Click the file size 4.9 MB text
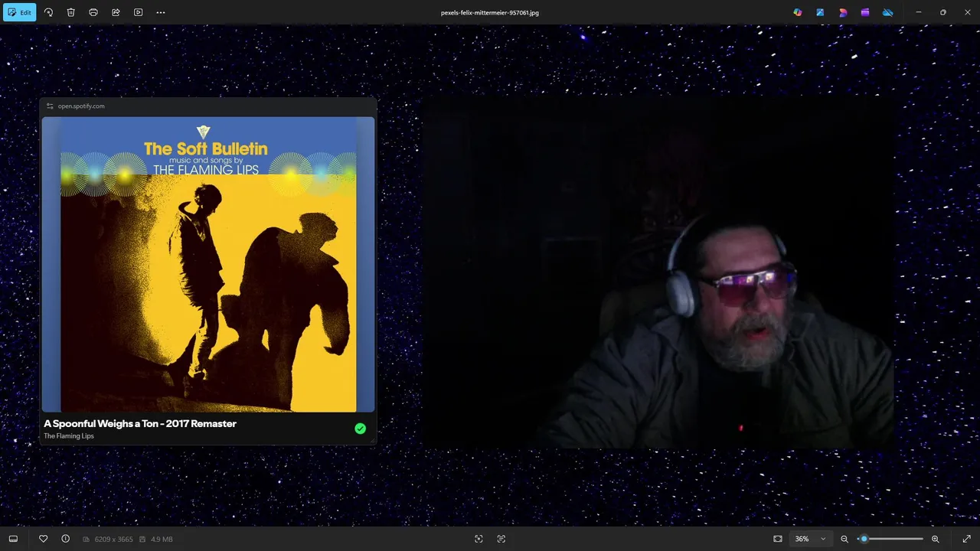980x551 pixels. [x=162, y=540]
